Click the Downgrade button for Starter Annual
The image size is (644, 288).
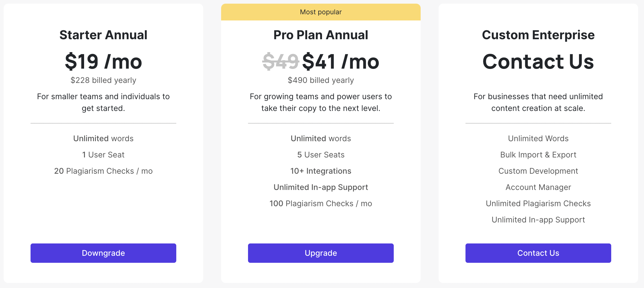(103, 253)
